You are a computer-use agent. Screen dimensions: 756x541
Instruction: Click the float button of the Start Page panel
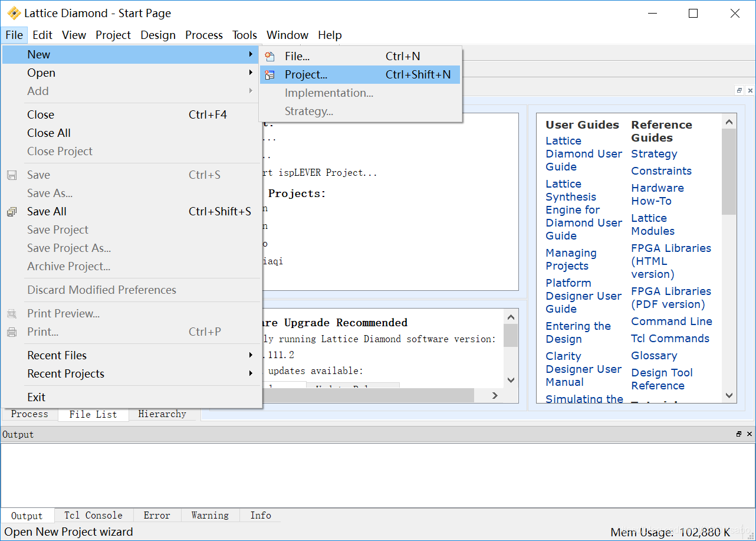pos(739,91)
